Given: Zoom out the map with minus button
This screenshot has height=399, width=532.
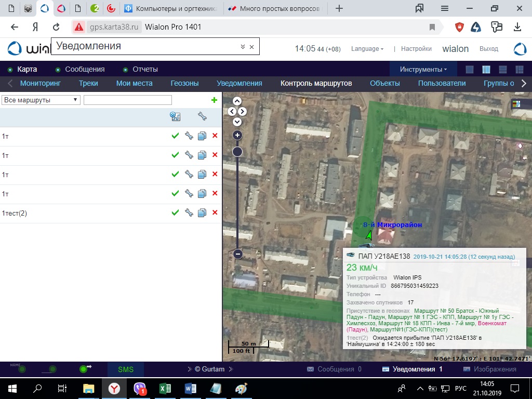Looking at the screenshot, I should (x=237, y=254).
